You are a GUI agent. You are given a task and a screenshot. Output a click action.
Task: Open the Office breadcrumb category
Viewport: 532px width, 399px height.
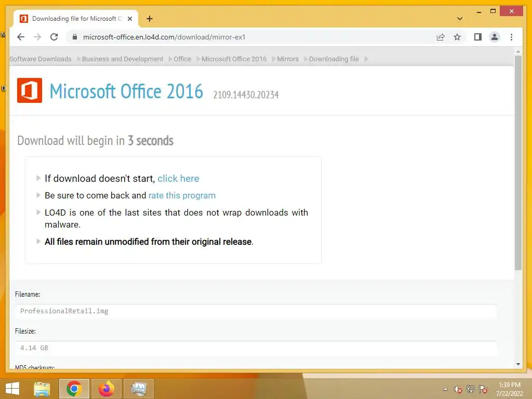pos(182,59)
